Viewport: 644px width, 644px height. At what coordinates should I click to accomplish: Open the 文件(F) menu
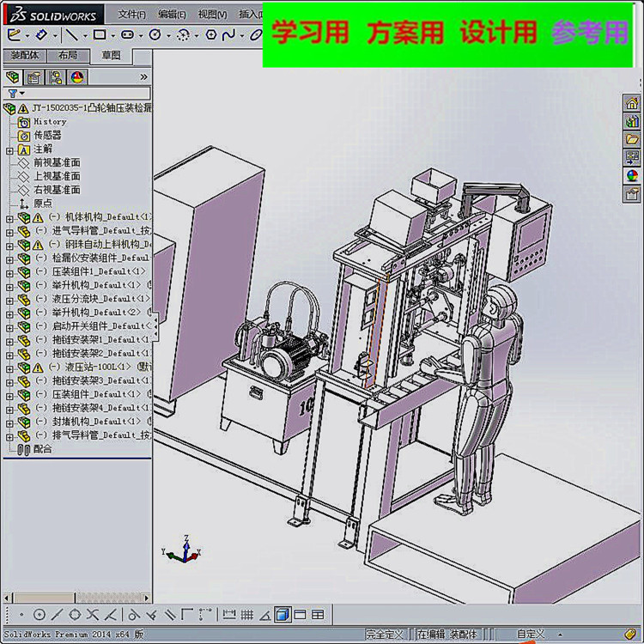point(132,15)
